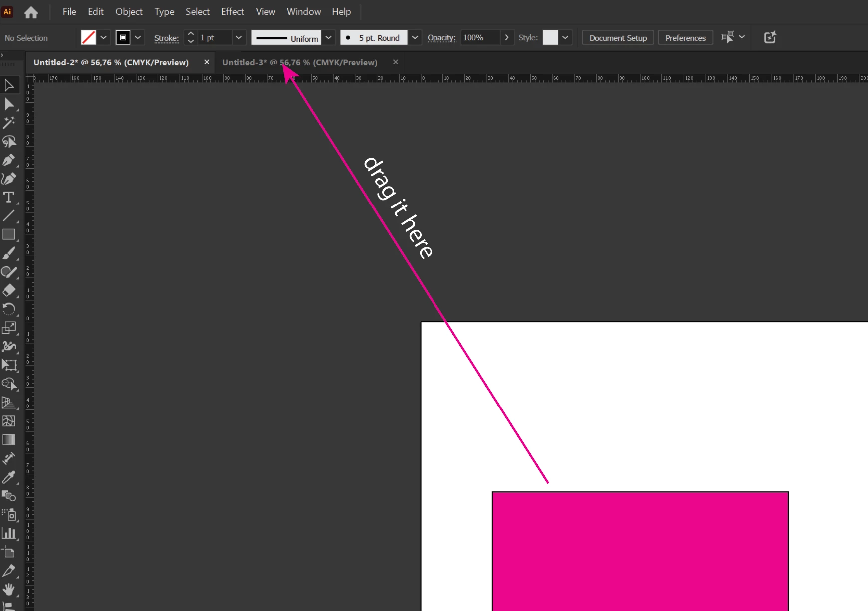
Task: Select the Shape Builder tool
Action: 9,384
